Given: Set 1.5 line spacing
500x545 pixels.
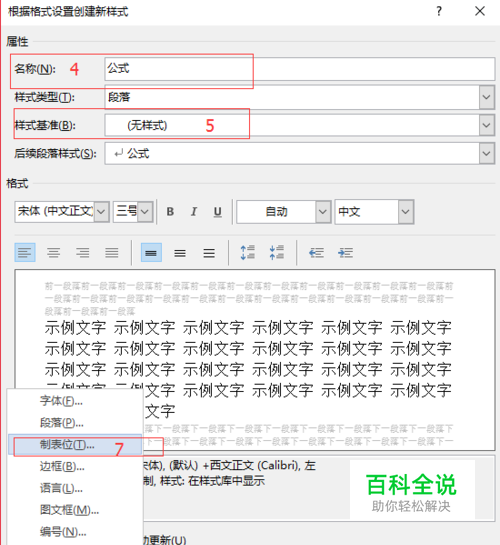Looking at the screenshot, I should [x=180, y=252].
